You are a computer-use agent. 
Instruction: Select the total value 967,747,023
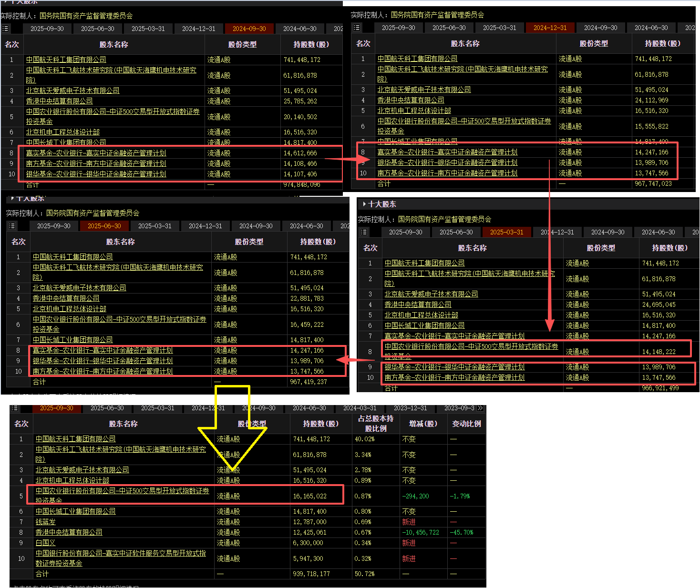pyautogui.click(x=653, y=183)
